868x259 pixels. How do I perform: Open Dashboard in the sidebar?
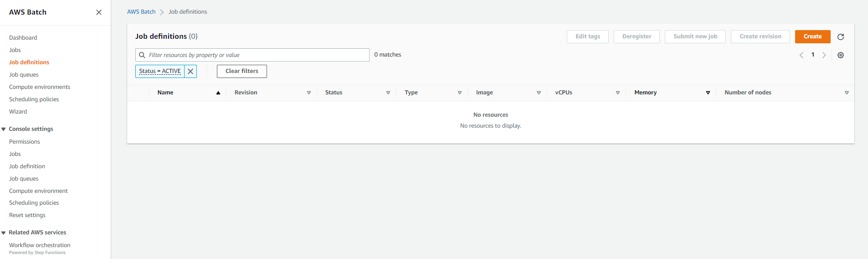coord(23,38)
